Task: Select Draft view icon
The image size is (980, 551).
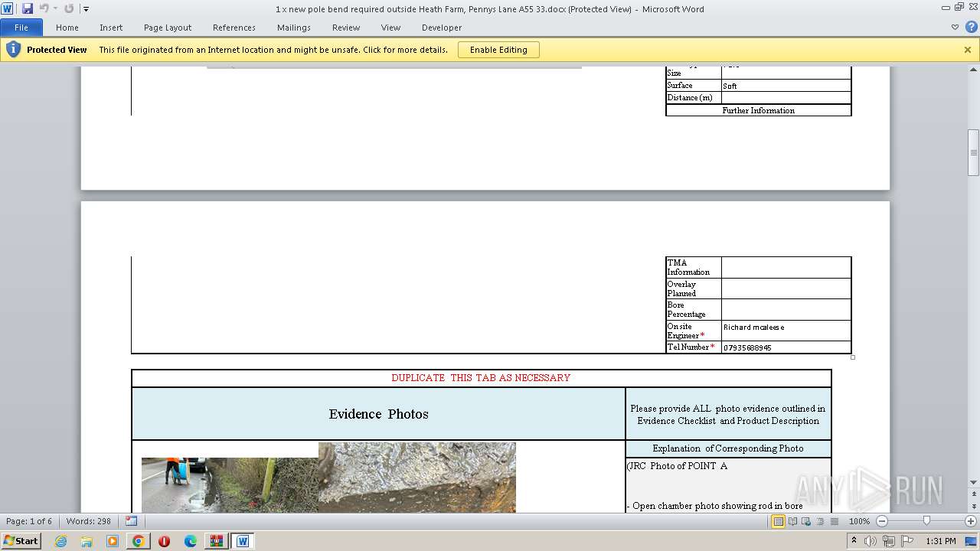Action: [834, 521]
